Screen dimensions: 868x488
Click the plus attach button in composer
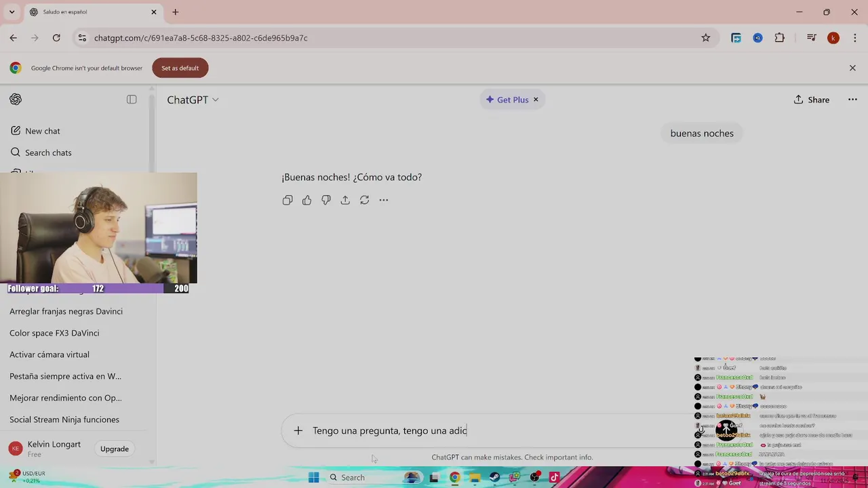(298, 430)
